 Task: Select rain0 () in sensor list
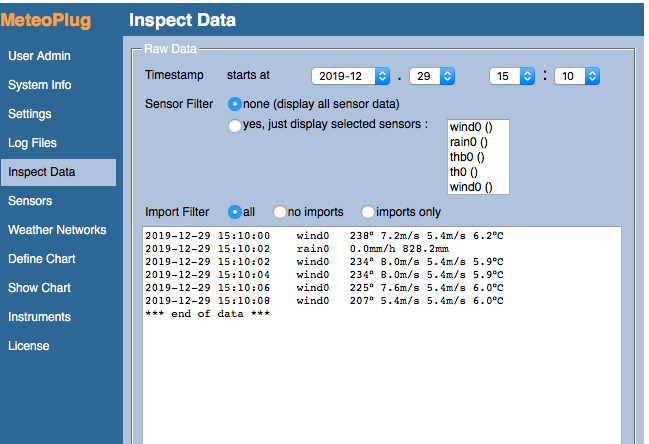[x=478, y=142]
